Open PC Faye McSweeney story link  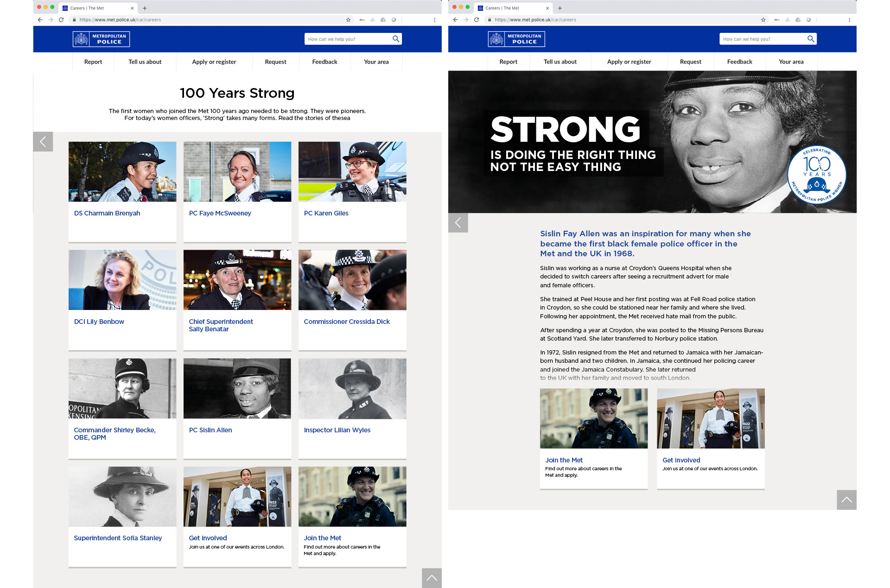pos(220,213)
